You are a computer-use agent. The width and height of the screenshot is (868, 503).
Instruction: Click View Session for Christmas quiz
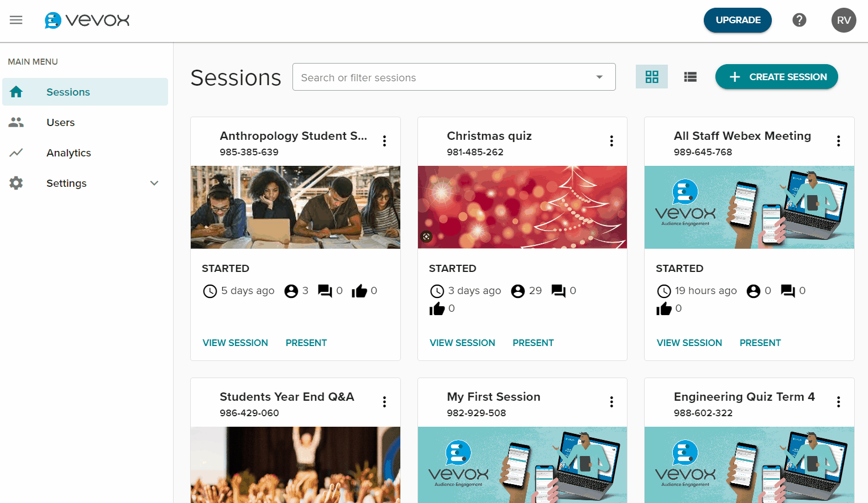coord(462,343)
